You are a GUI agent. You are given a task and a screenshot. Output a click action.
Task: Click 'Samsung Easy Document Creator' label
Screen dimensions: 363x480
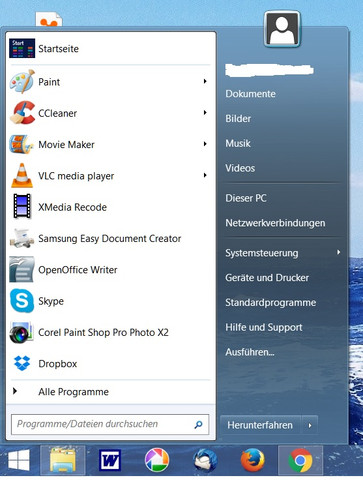(109, 239)
